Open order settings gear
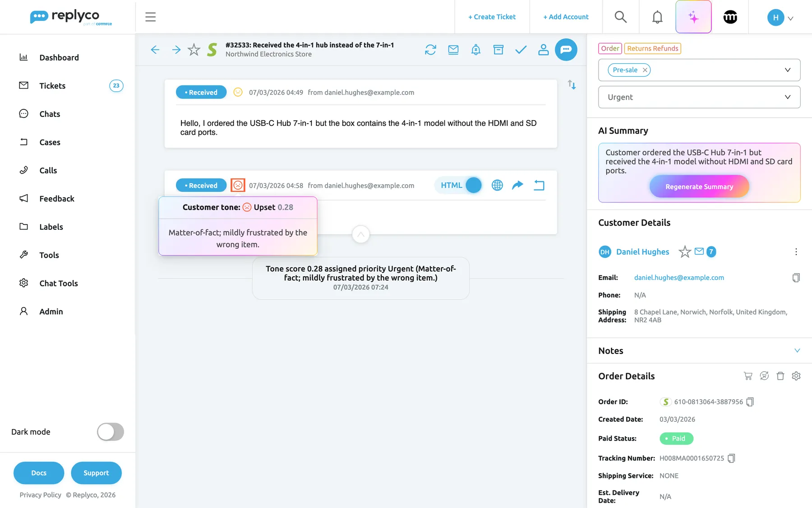 pos(796,376)
